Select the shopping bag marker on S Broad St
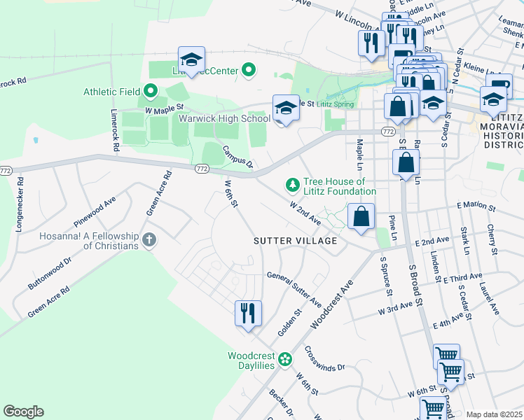 point(406,164)
